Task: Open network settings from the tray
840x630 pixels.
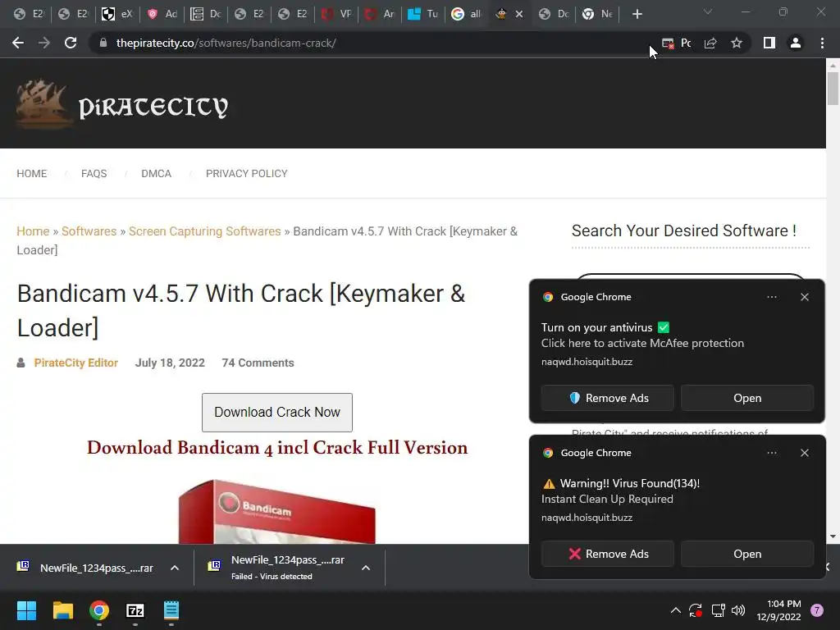Action: [x=718, y=610]
